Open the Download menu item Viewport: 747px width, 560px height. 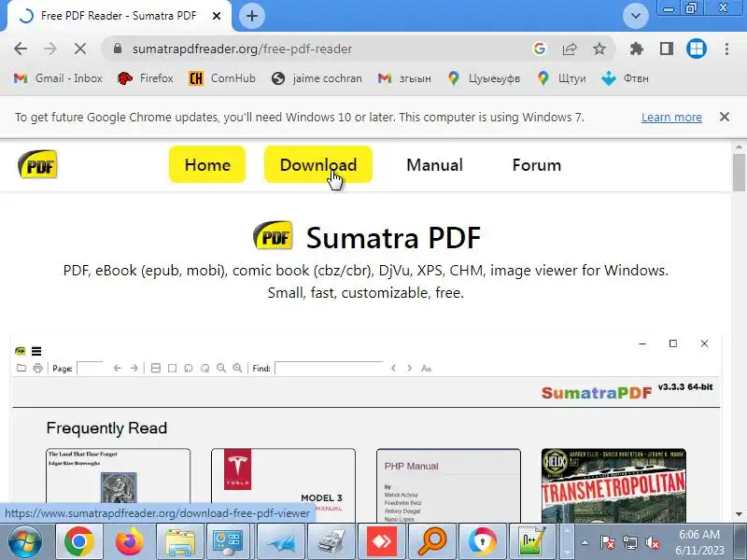click(318, 165)
